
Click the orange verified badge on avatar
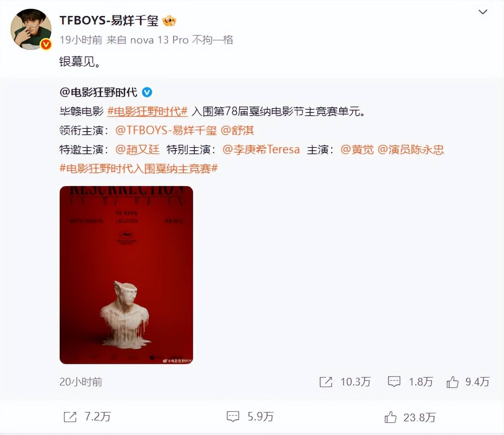[46, 44]
